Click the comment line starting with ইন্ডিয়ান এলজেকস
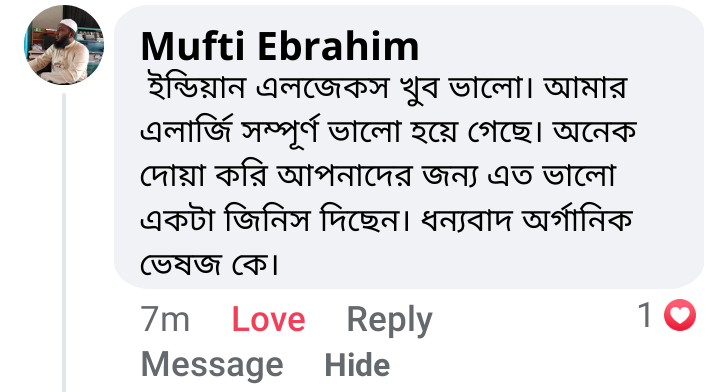Viewport: 720px width, 392px height. tap(387, 87)
